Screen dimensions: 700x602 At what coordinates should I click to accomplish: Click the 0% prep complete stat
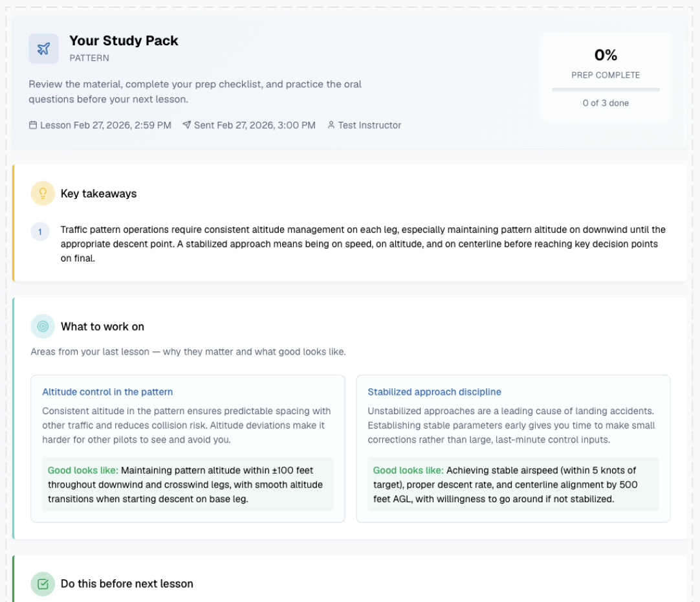[606, 54]
